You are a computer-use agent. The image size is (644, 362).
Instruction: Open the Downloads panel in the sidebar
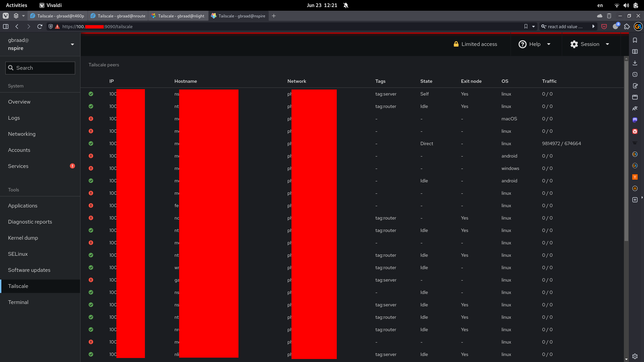pyautogui.click(x=635, y=63)
